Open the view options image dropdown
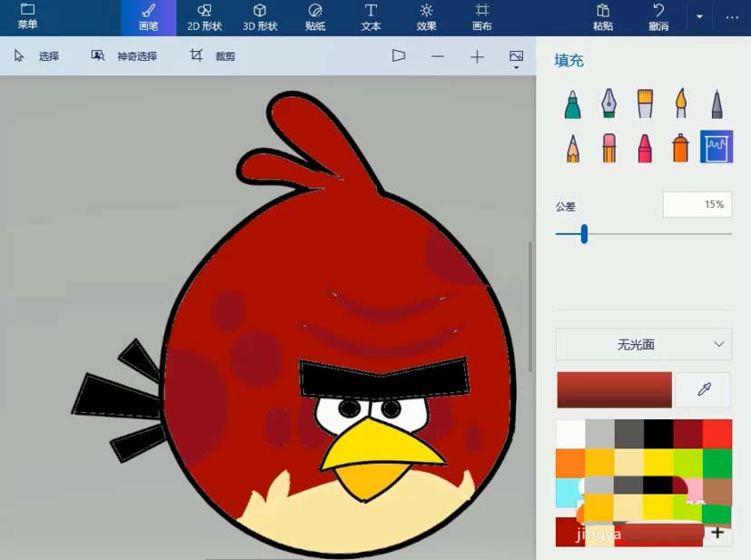The width and height of the screenshot is (751, 560). [x=517, y=59]
